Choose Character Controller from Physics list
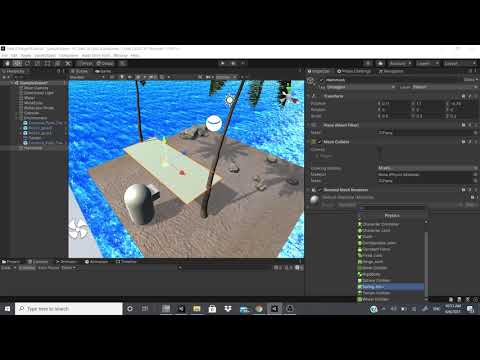 391,224
